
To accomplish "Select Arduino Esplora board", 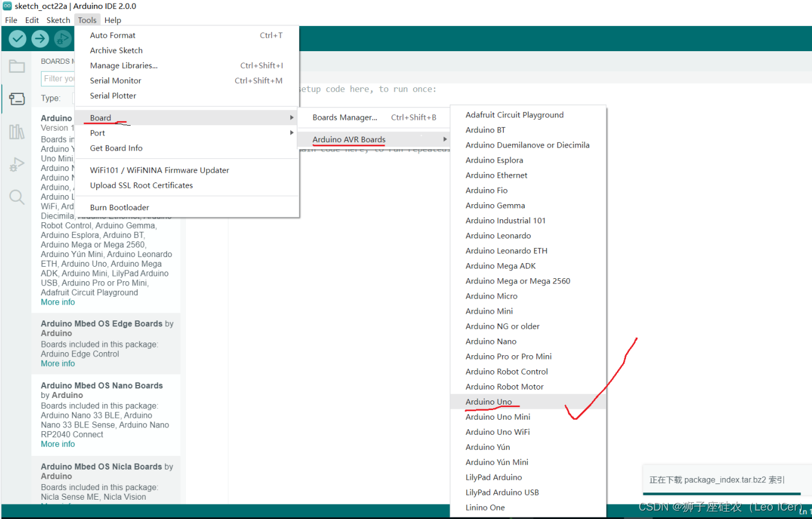I will [x=528, y=160].
